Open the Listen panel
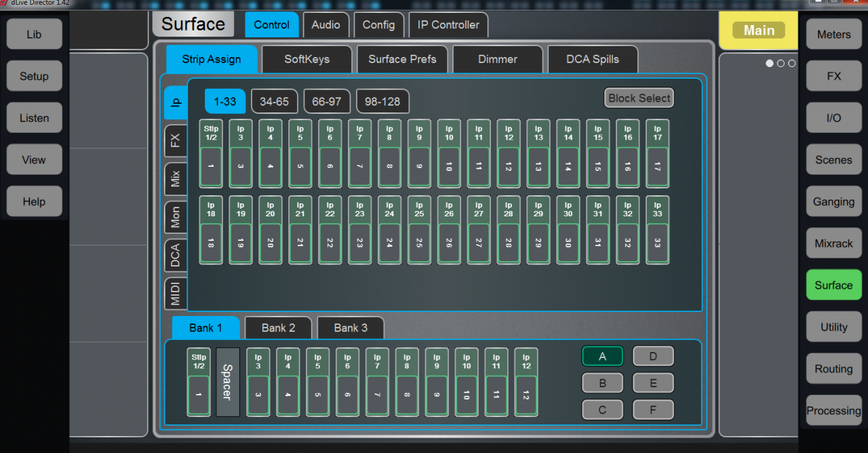The image size is (868, 453). (34, 118)
